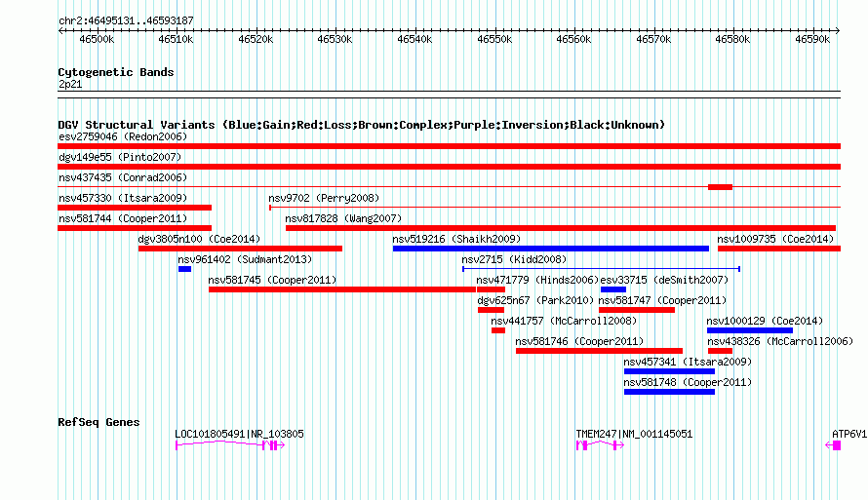The width and height of the screenshot is (868, 500).
Task: Click the magenta LOC101805491 gene glyph
Action: point(230,445)
